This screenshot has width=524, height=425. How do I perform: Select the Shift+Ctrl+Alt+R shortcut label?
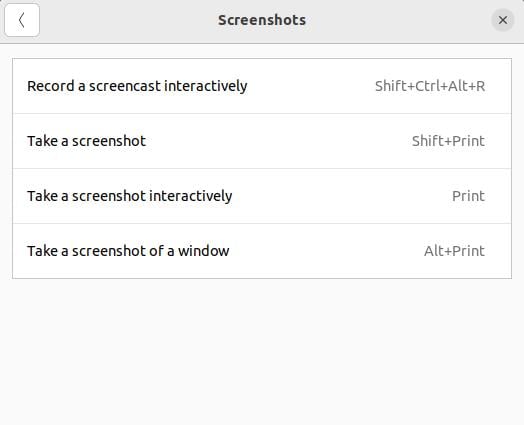(x=430, y=86)
